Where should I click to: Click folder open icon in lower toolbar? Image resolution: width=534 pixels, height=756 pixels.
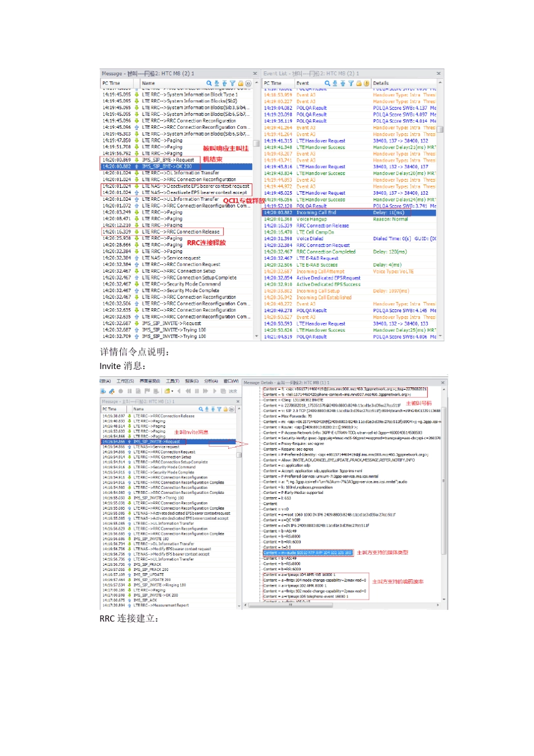point(167,391)
